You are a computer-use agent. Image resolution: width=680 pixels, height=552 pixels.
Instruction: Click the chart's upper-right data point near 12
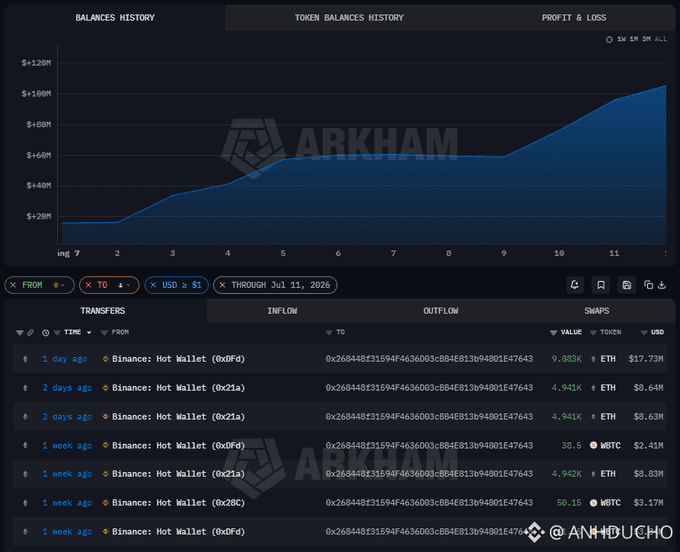point(665,86)
